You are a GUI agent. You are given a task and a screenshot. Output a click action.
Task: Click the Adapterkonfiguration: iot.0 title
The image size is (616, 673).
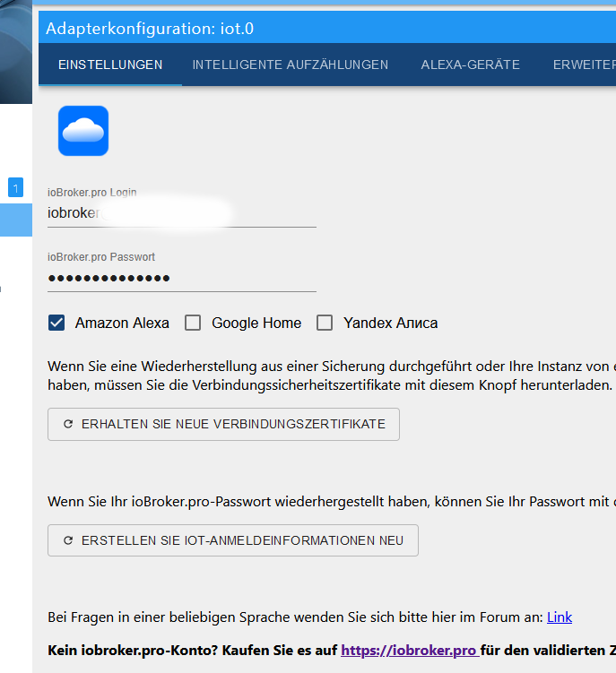150,29
